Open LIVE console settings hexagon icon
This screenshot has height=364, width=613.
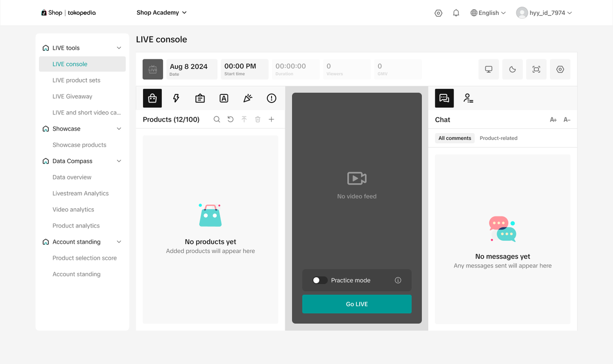tap(560, 69)
